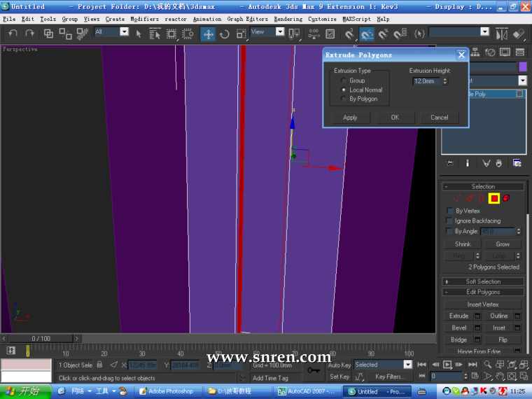Select the Group extrusion type

click(x=343, y=80)
